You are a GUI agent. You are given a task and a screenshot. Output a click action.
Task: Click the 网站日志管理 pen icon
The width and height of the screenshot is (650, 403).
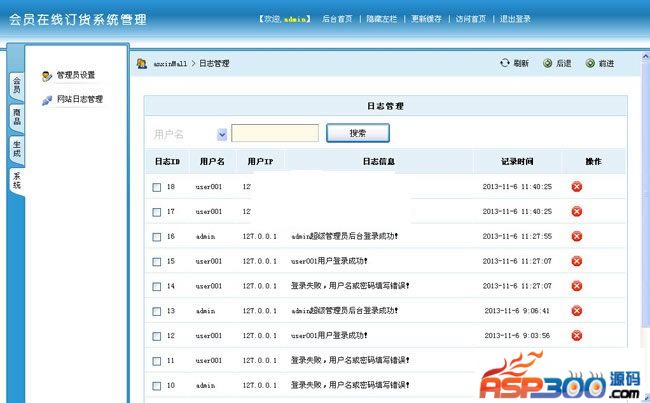(47, 100)
